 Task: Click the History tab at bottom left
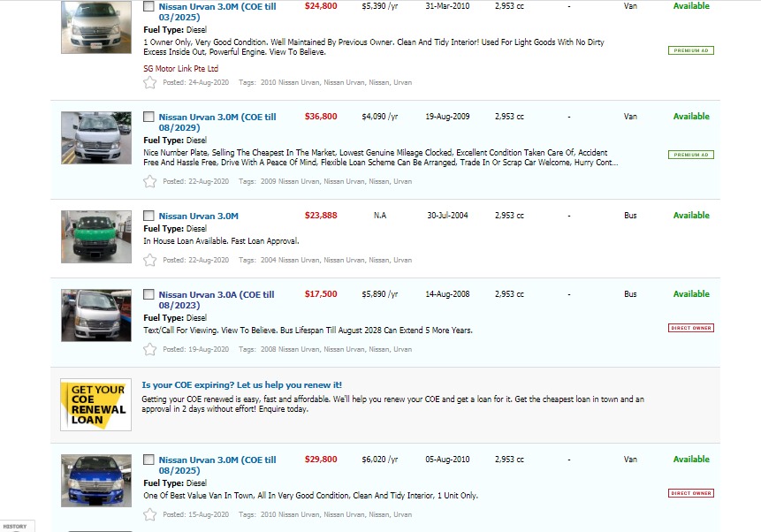coord(15,526)
